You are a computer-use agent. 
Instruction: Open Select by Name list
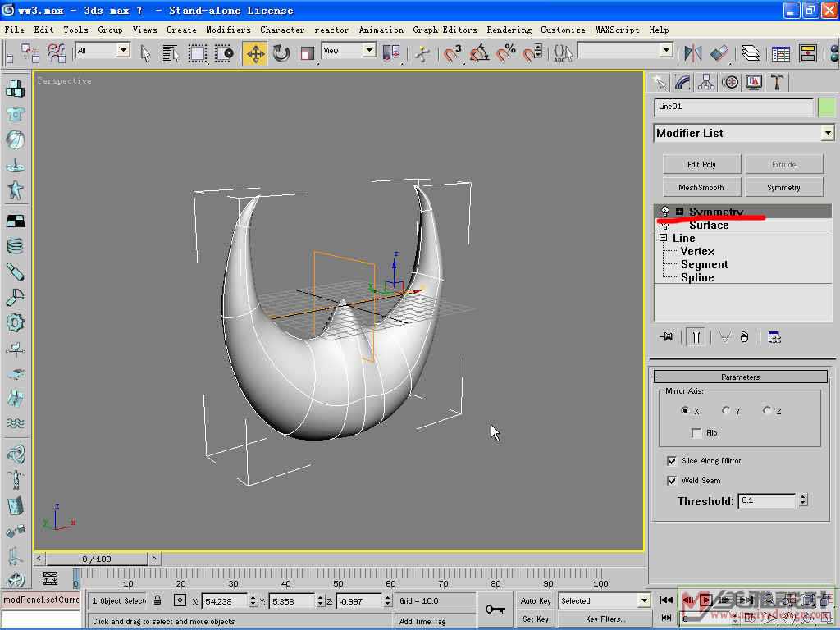click(x=171, y=53)
